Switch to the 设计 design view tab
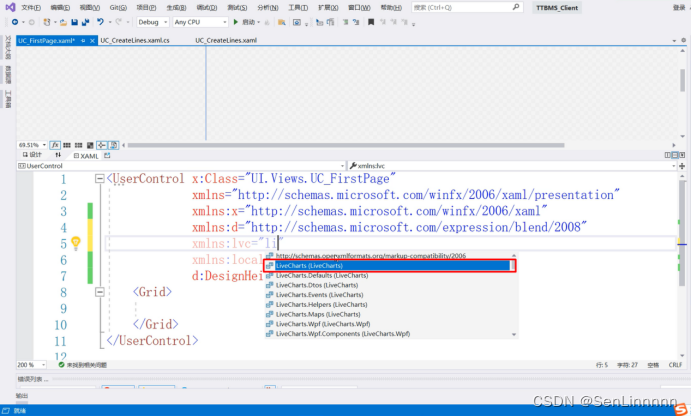Viewport: 692px width, 417px height. coord(32,155)
